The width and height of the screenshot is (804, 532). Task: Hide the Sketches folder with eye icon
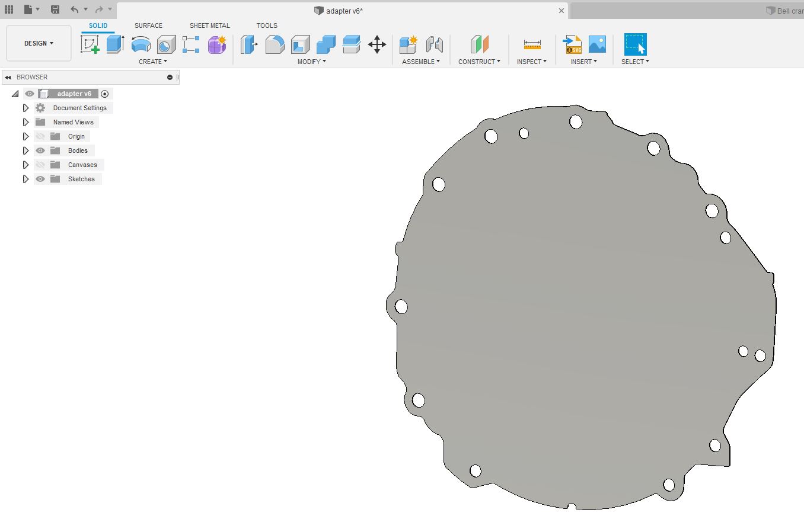coord(40,179)
